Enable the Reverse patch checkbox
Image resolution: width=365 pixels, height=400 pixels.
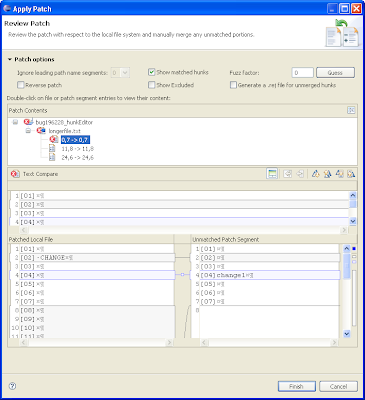pyautogui.click(x=21, y=85)
